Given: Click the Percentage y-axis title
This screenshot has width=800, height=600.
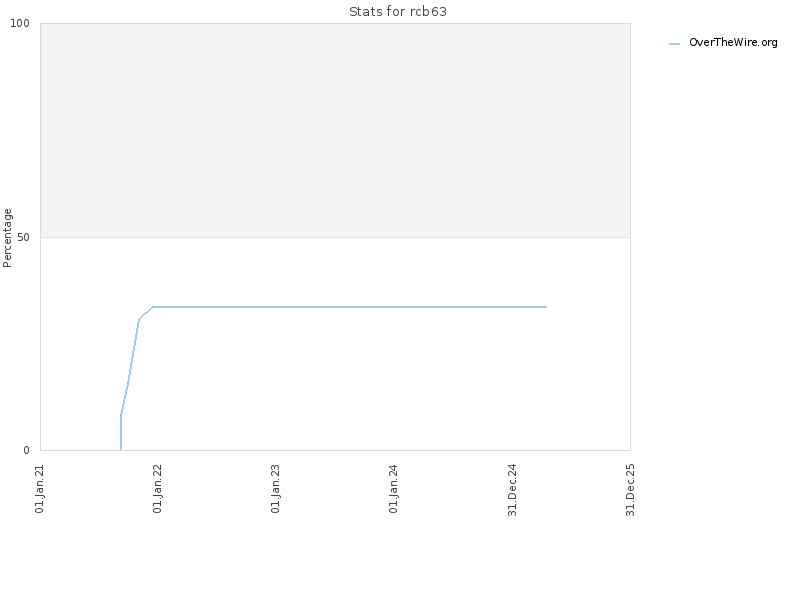Looking at the screenshot, I should tap(7, 238).
